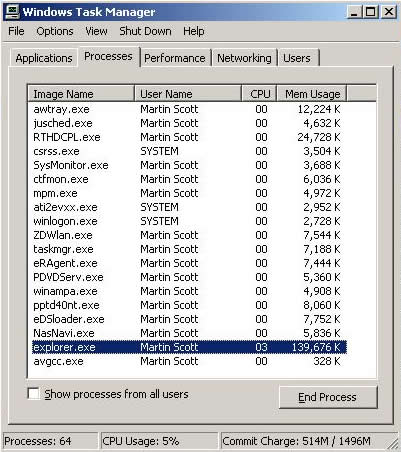Sort by Mem Usage column header

[x=312, y=94]
